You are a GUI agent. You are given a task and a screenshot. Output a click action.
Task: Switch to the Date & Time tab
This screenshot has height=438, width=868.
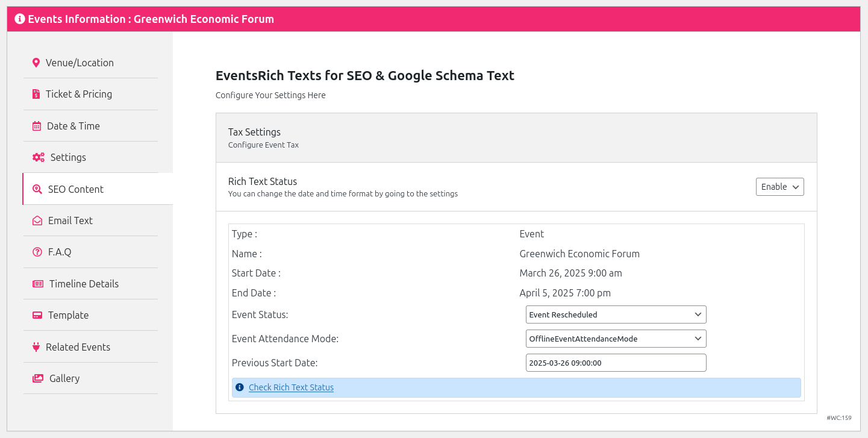tap(90, 126)
